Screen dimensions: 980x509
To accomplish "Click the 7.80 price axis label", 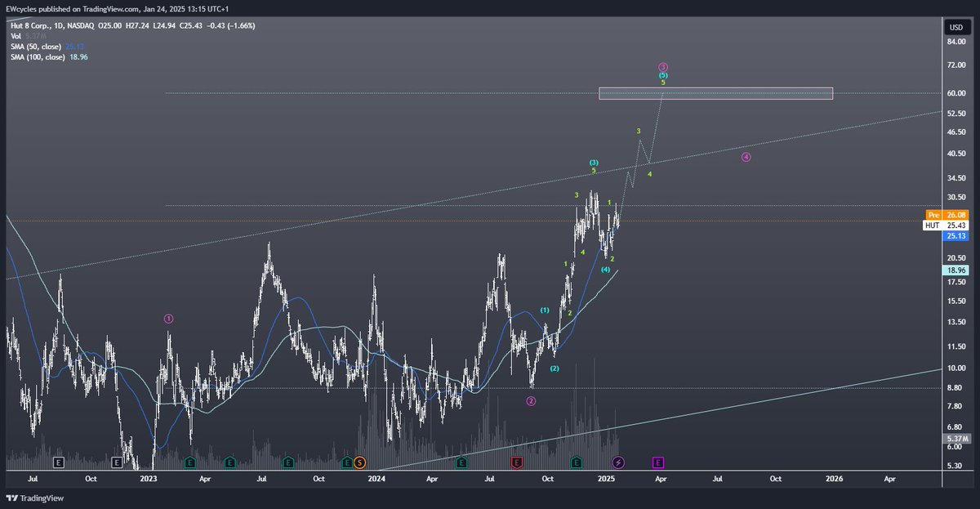I will (x=955, y=407).
